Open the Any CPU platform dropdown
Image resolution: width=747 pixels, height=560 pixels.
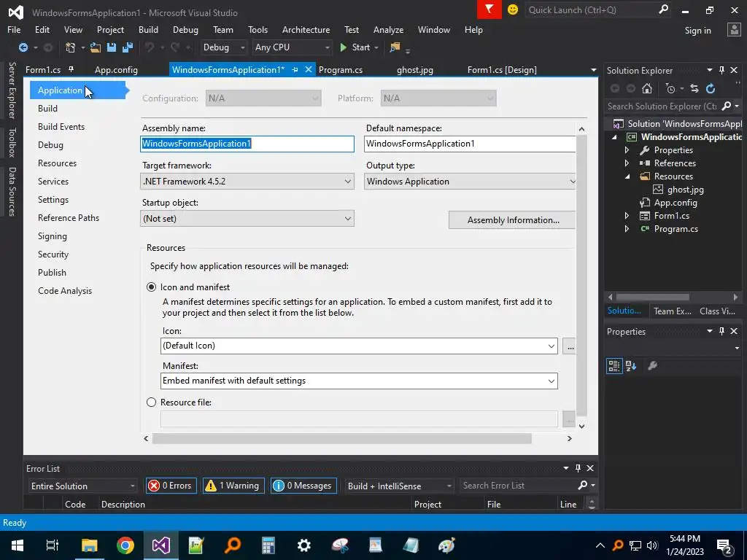pos(293,47)
